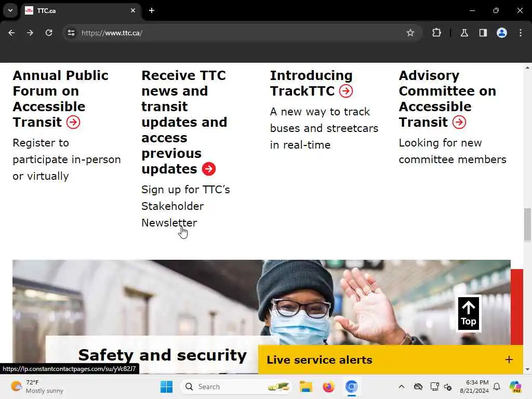
Task: Open Chrome Labs flask icon
Action: tap(464, 33)
